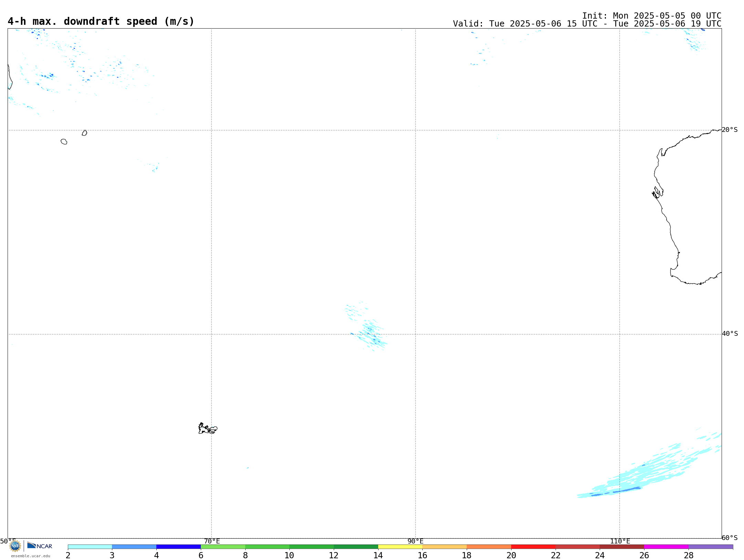
Task: Click the NCAR logo
Action: click(40, 546)
